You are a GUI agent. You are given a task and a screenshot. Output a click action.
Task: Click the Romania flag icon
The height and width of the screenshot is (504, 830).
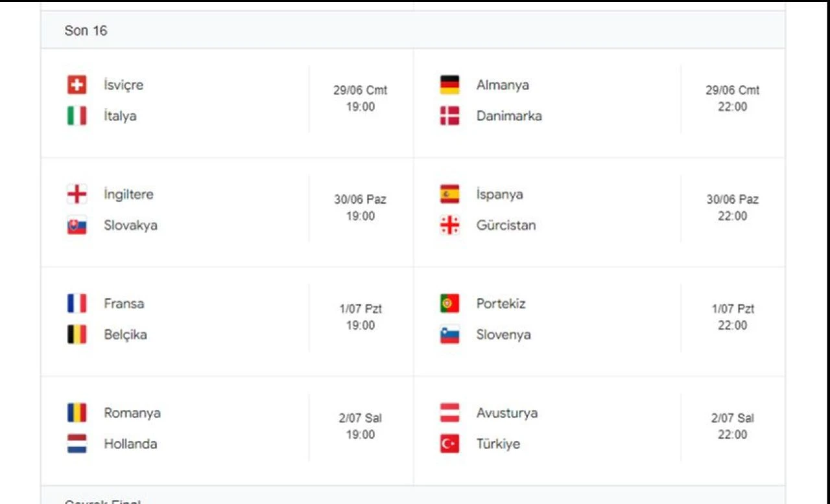77,413
